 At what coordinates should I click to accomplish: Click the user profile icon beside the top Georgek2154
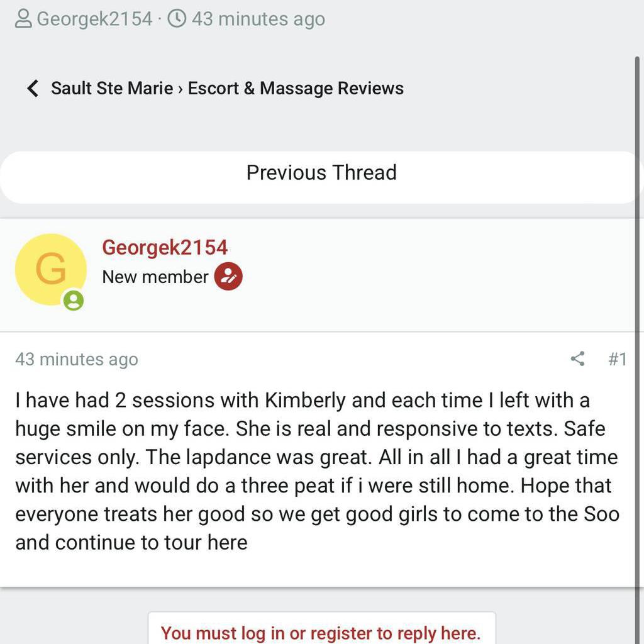[x=23, y=19]
